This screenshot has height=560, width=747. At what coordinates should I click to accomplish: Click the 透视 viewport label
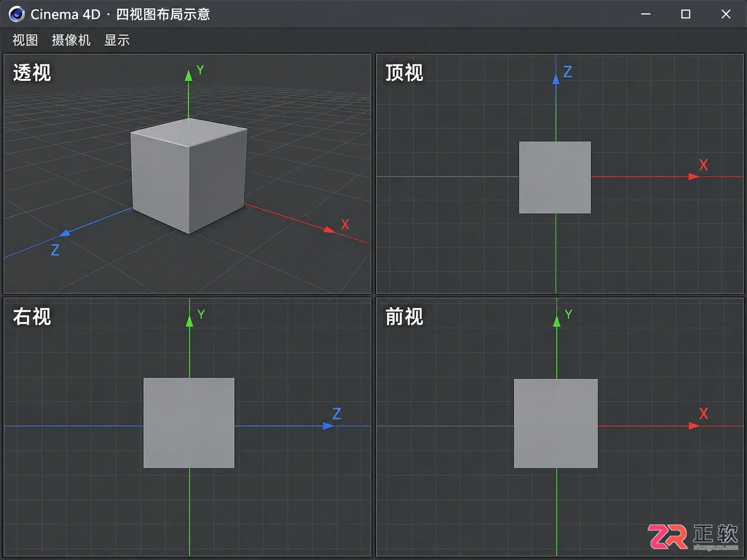[32, 73]
